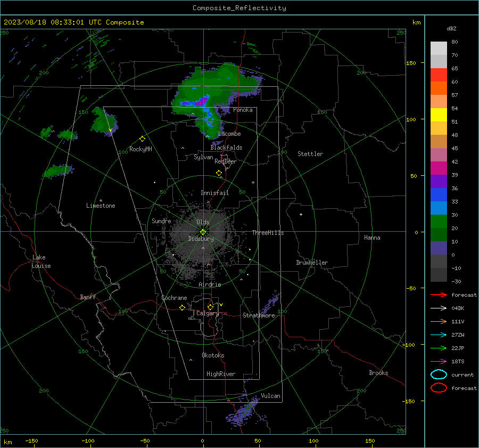Click the green 22JP arrow icon
Image resolution: width=479 pixels, height=448 pixels.
tap(439, 348)
